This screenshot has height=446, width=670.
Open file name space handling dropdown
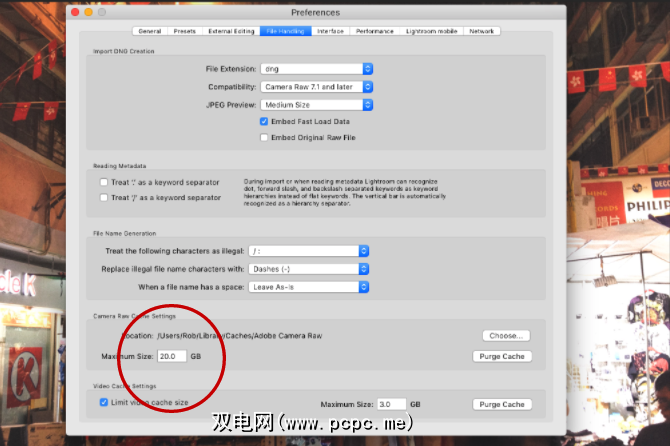point(309,287)
